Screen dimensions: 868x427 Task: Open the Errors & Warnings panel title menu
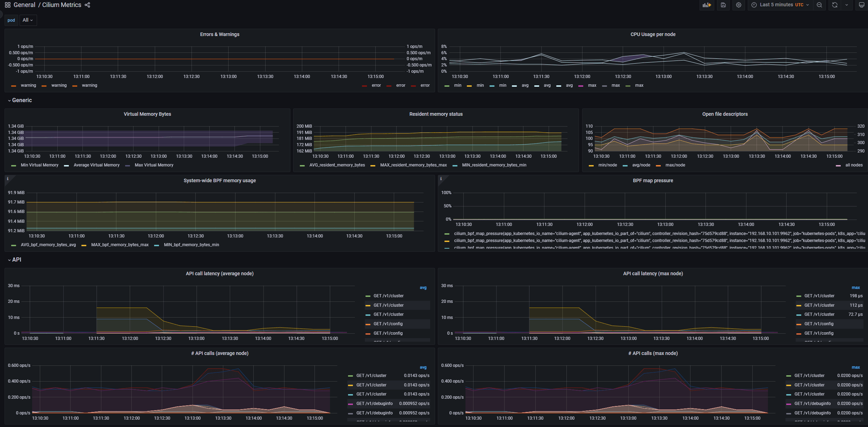(219, 34)
